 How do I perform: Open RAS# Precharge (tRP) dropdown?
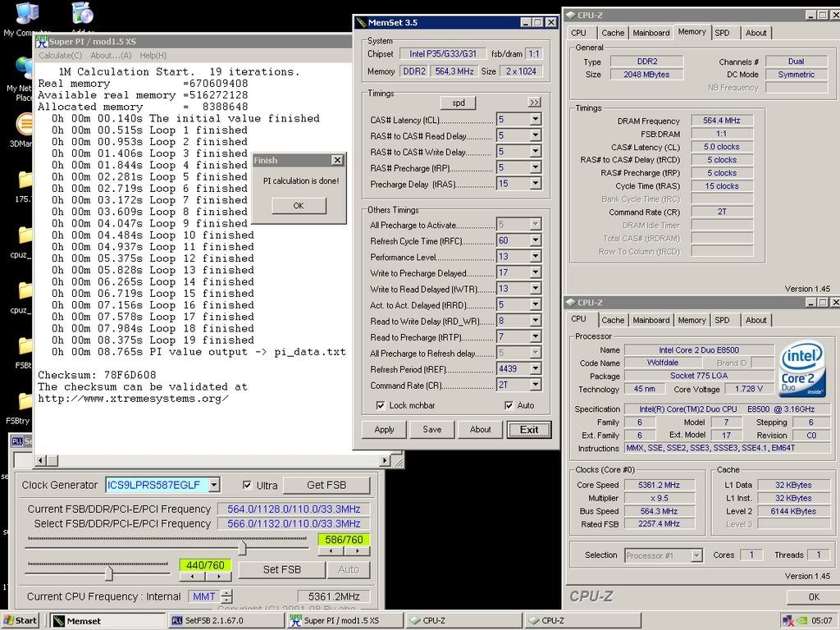(x=535, y=167)
